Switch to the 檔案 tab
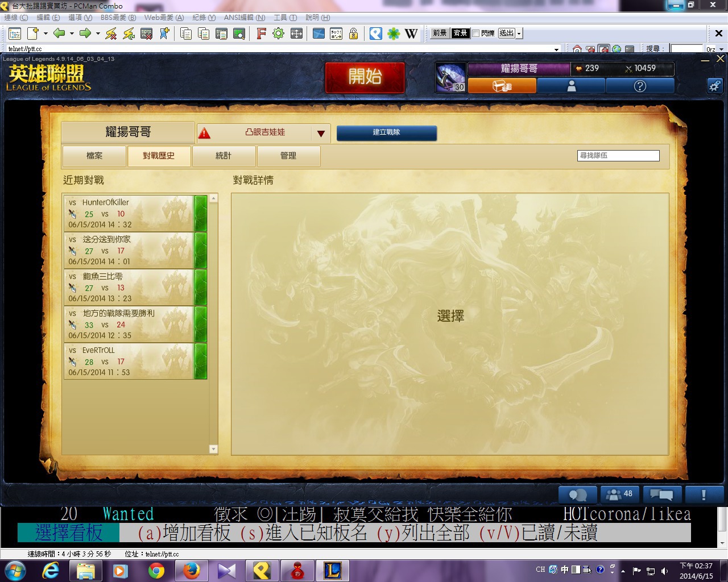728x582 pixels. coord(94,156)
